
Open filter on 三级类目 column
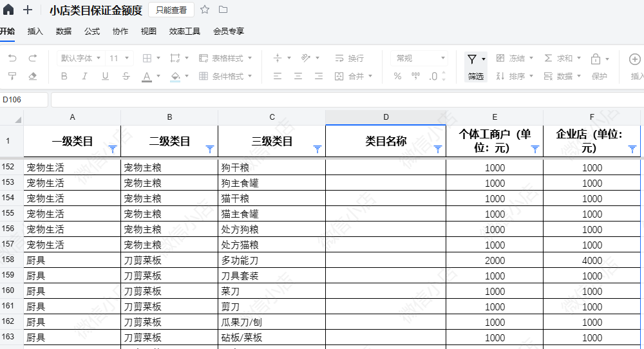point(317,149)
